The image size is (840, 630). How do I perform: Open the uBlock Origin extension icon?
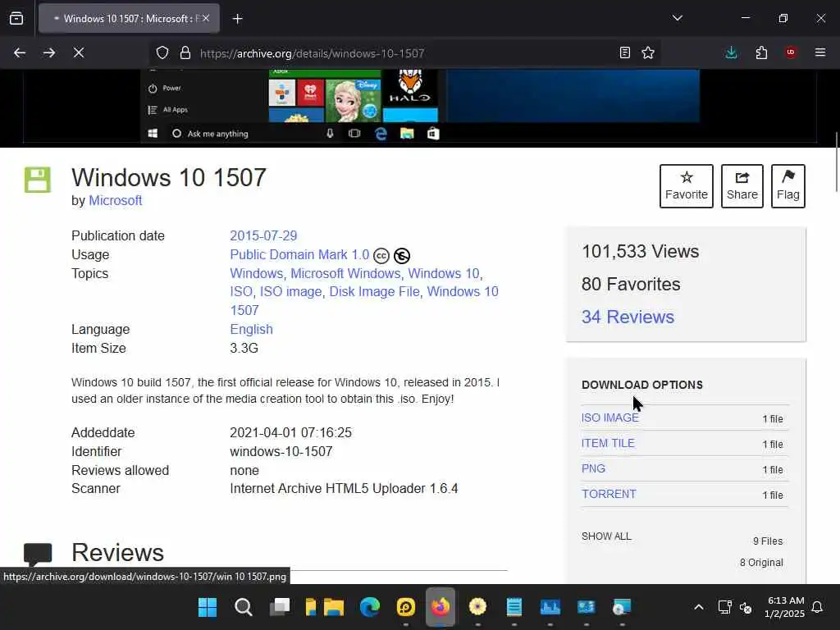pos(791,52)
